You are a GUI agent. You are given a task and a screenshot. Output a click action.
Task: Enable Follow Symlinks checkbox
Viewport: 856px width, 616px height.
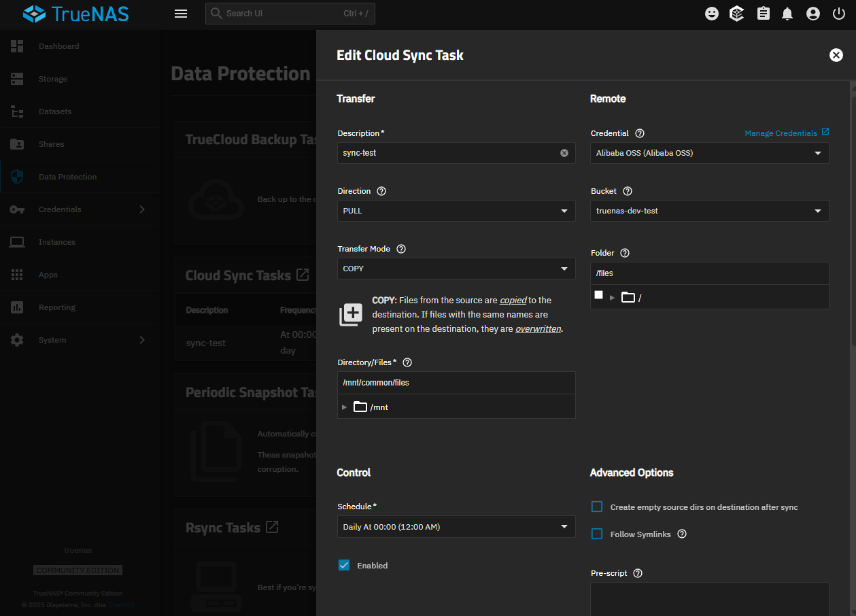pyautogui.click(x=597, y=534)
